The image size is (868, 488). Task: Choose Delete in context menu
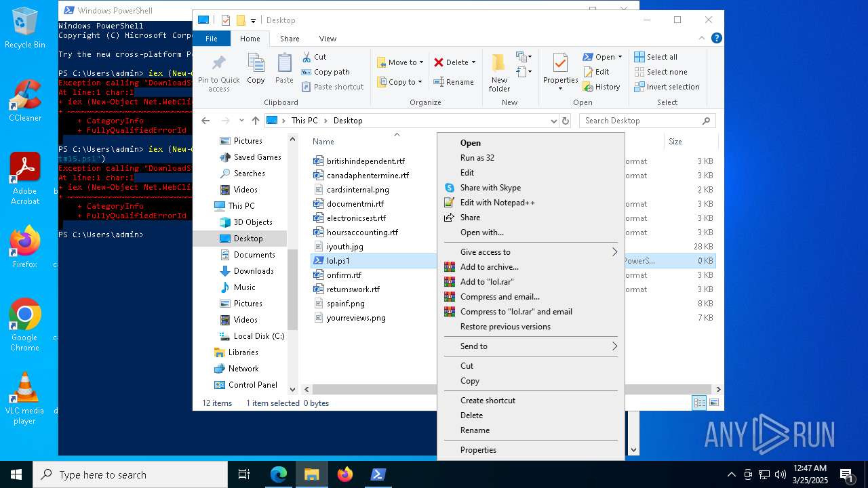point(530,415)
